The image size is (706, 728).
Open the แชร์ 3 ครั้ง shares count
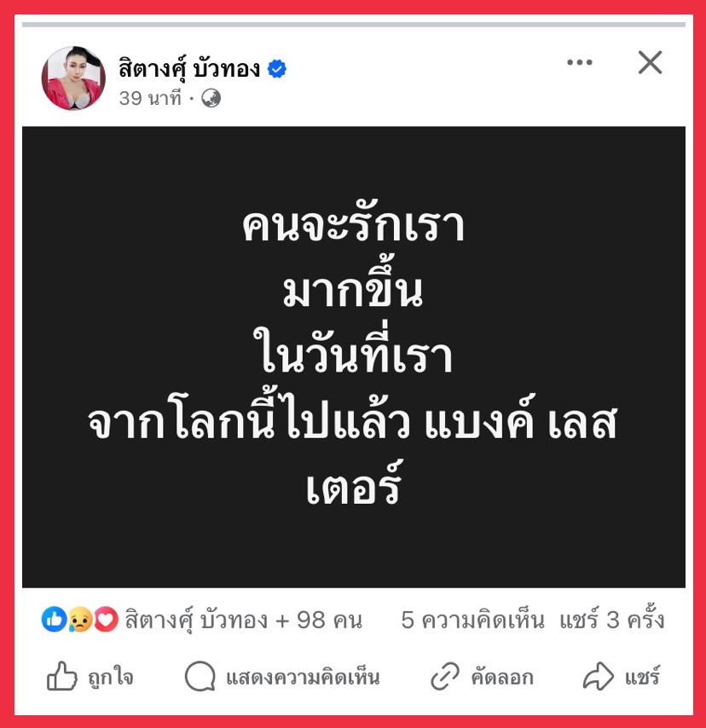click(x=611, y=619)
